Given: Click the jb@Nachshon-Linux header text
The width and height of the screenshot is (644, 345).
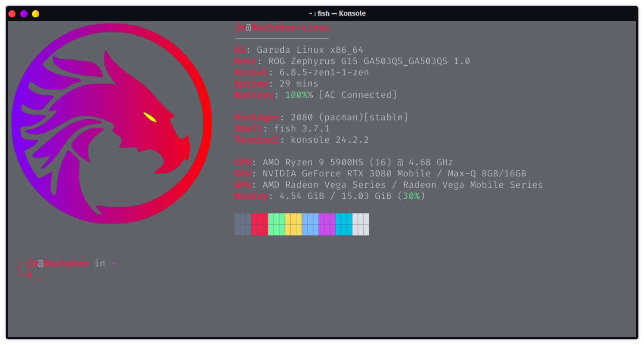Looking at the screenshot, I should pyautogui.click(x=282, y=28).
